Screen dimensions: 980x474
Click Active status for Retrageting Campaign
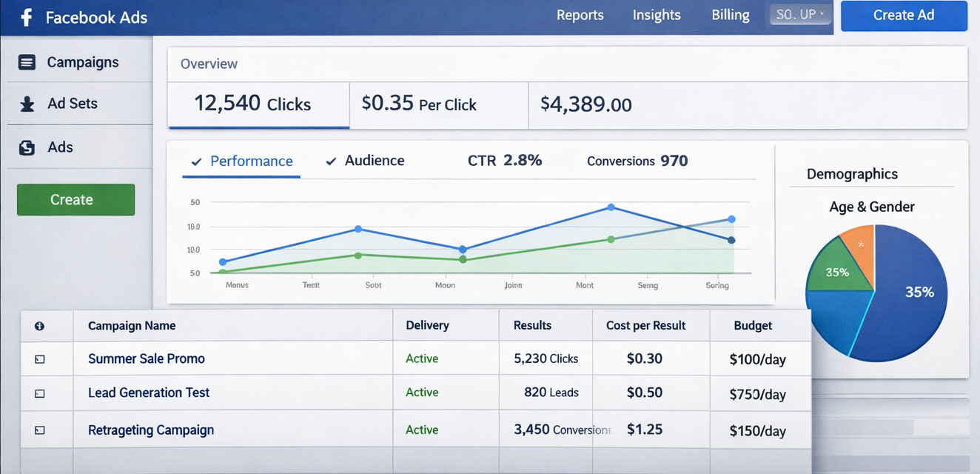[x=422, y=430]
